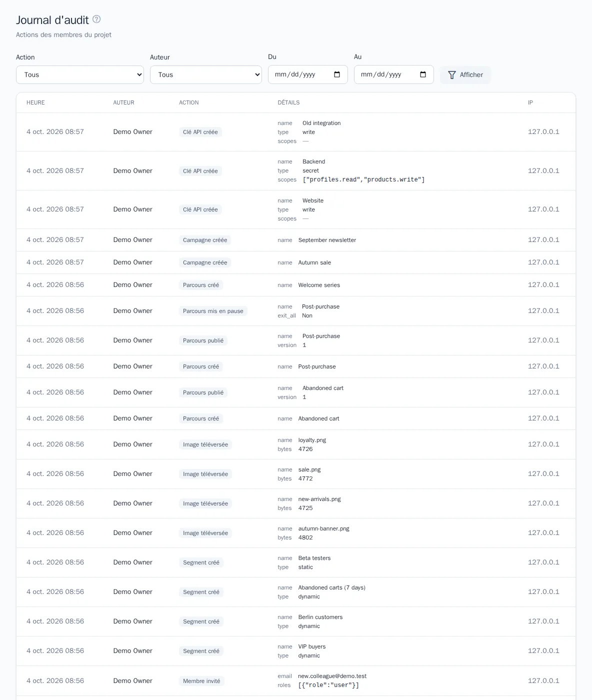Select the bytes value "4802"
The height and width of the screenshot is (700, 592).
pos(305,537)
